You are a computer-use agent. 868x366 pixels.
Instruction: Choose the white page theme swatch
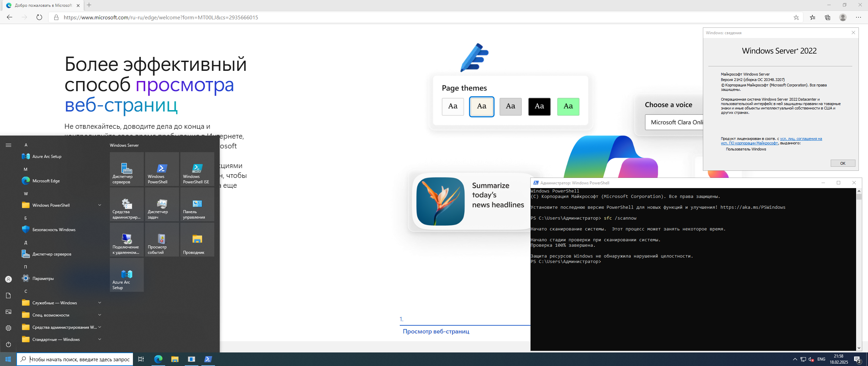[453, 106]
